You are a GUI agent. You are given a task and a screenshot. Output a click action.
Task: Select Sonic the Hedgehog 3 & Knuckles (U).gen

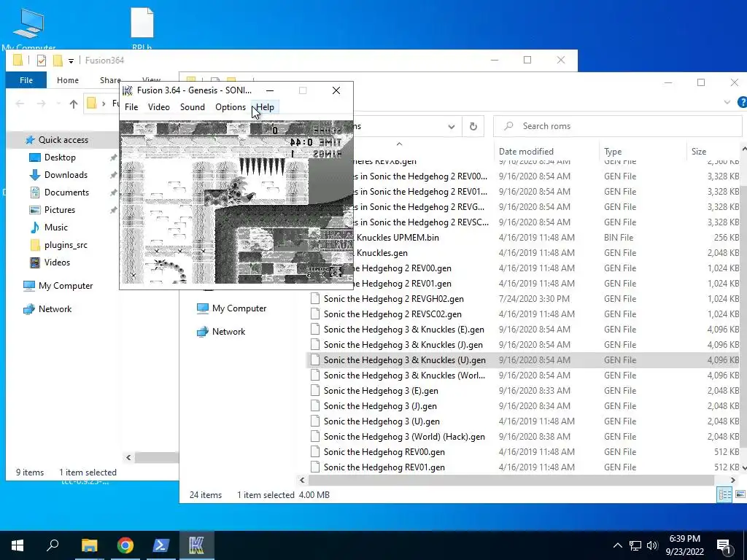click(x=404, y=360)
